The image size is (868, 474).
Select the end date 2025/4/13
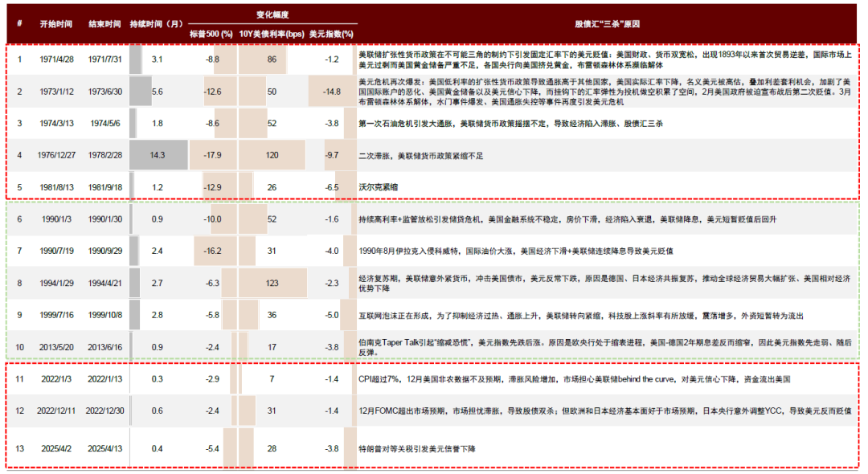pos(104,448)
